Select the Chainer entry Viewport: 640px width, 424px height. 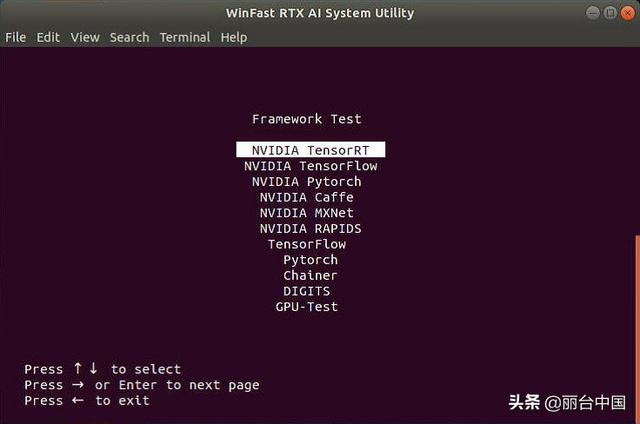[311, 275]
